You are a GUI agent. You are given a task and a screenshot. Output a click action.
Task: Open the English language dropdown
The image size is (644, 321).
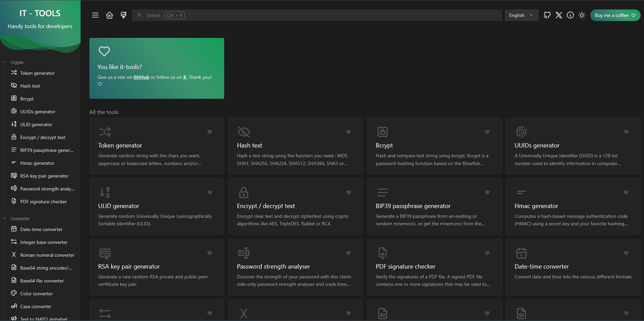(521, 15)
